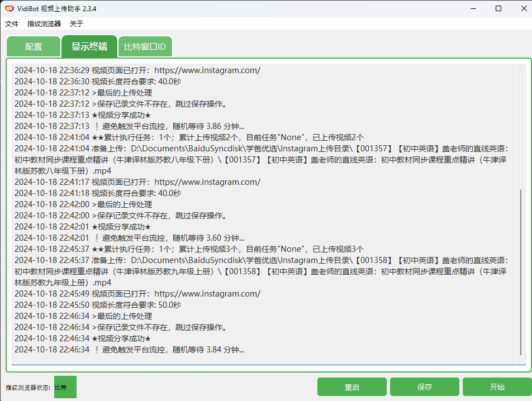
Task: Click log line 22:45:37 准备上传 【001358】
Action: tap(262, 271)
